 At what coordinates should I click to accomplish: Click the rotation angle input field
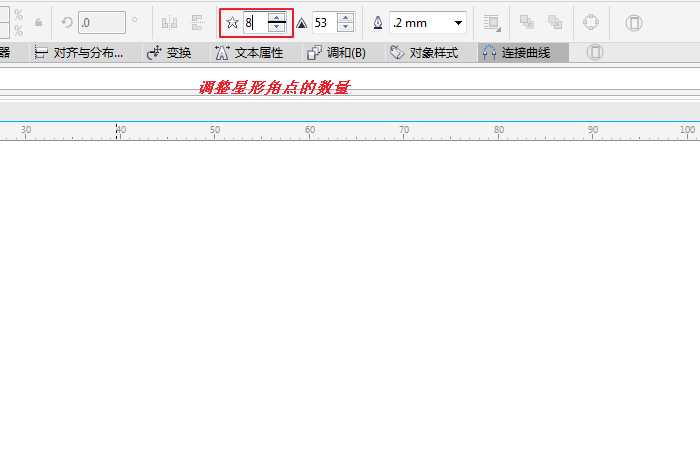point(101,22)
